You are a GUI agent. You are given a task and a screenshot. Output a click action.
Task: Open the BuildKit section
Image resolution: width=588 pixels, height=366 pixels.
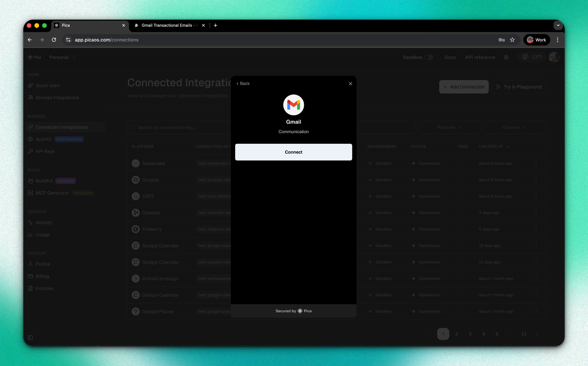pos(44,181)
